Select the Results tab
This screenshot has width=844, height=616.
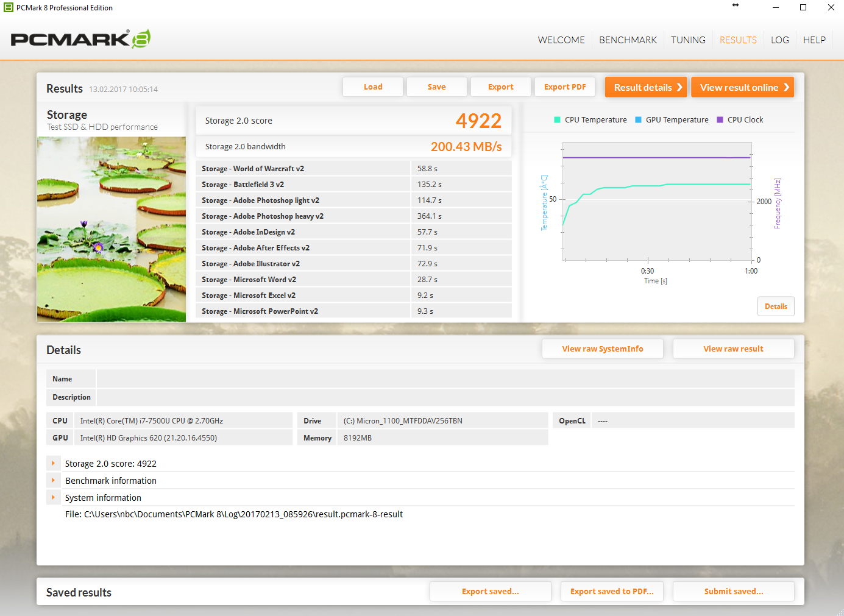(738, 40)
